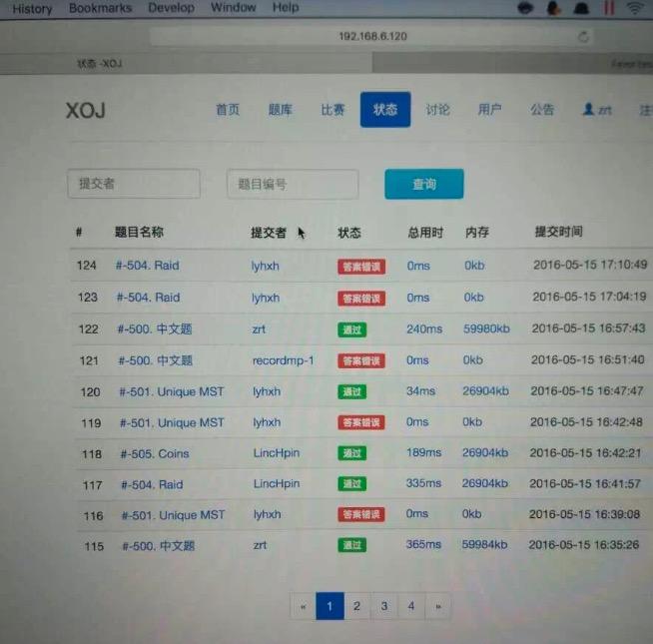Click the QQ penguin icon in menu bar

click(x=554, y=8)
